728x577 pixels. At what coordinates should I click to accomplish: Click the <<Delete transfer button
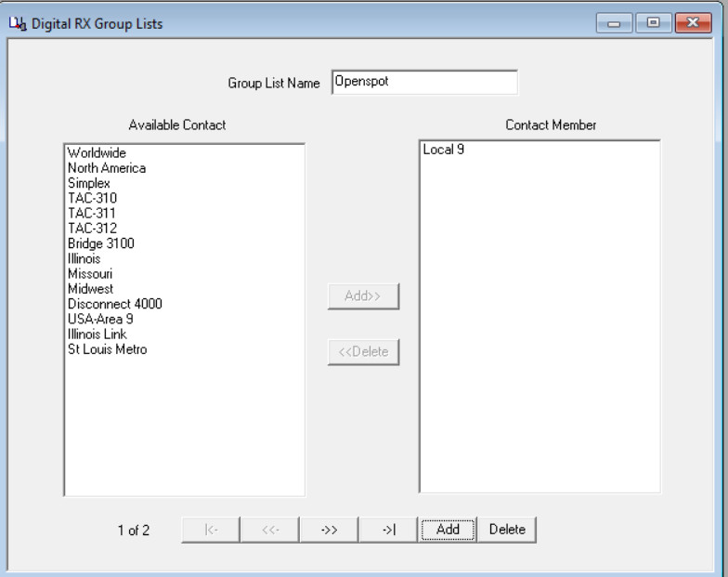(x=363, y=351)
